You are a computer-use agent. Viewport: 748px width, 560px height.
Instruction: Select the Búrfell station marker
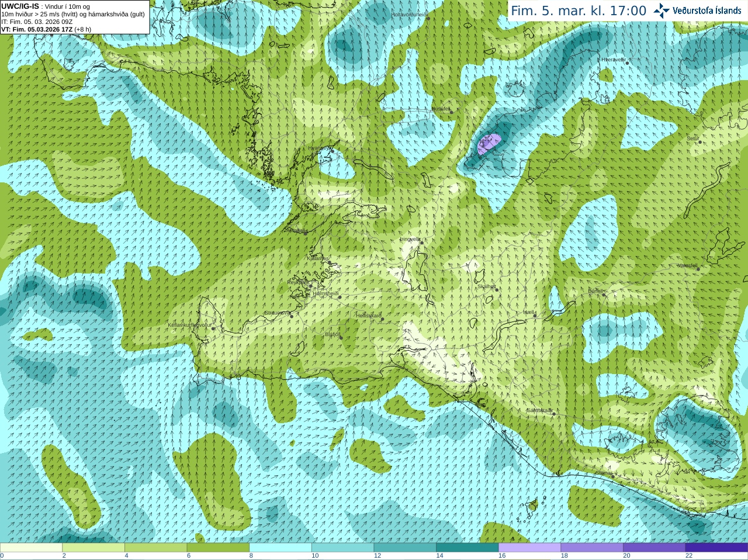(604, 295)
